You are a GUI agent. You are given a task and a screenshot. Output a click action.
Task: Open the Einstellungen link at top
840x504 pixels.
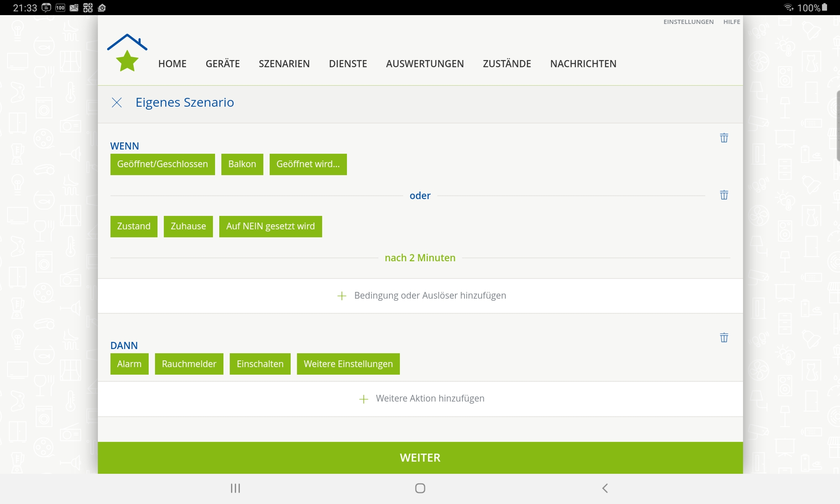click(x=688, y=22)
